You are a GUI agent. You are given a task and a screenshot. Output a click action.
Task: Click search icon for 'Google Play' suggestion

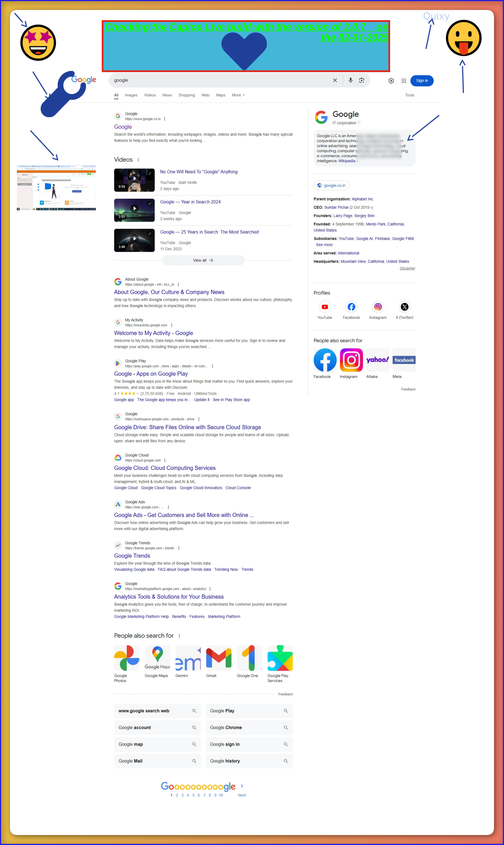[286, 711]
